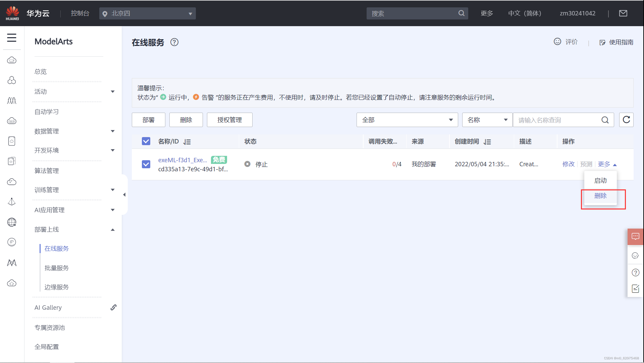Open 批量服务 in the sidebar
Viewport: 644px width, 363px height.
[57, 268]
